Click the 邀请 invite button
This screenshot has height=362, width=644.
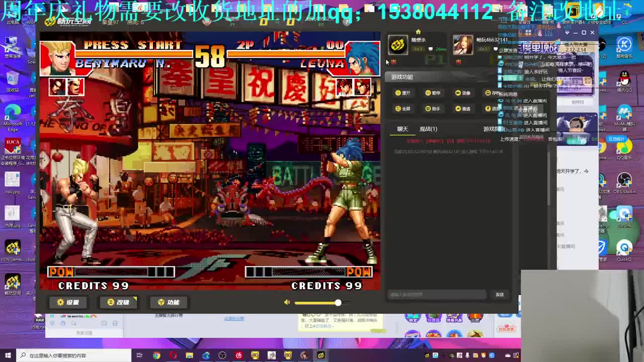click(462, 109)
